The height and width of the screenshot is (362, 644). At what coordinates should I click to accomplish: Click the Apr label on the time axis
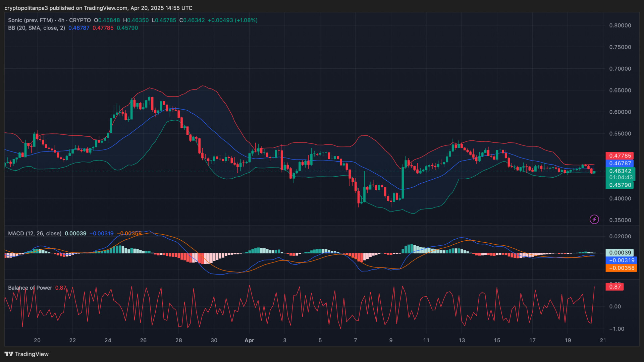249,340
